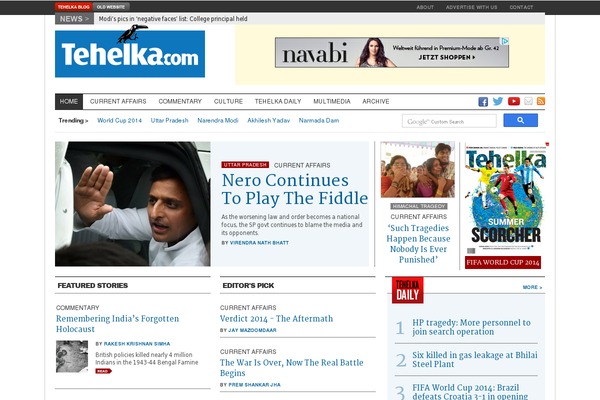600x400 pixels.
Task: Open author Jay Mazoomdaar link
Action: (252, 330)
